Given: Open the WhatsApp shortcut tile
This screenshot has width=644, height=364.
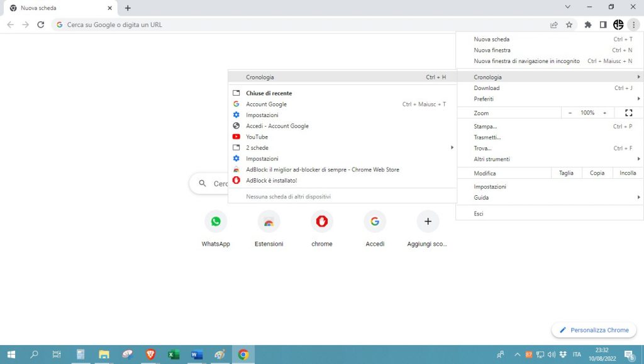Looking at the screenshot, I should coord(216,222).
